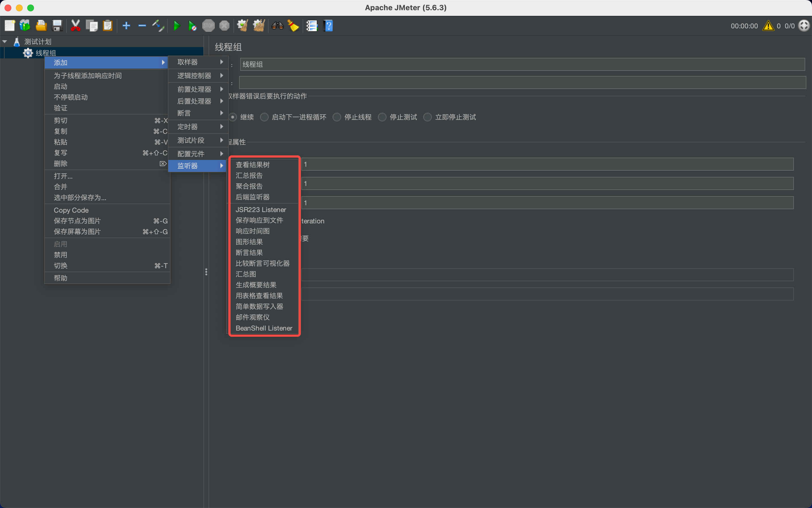Screen dimensions: 812x508
Task: Click the Shutdown round X icon
Action: pos(224,26)
